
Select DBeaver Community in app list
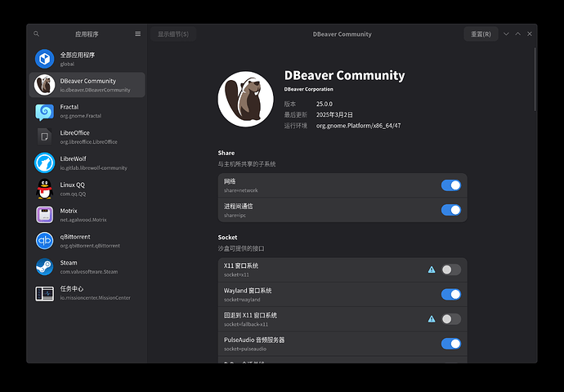click(x=87, y=85)
